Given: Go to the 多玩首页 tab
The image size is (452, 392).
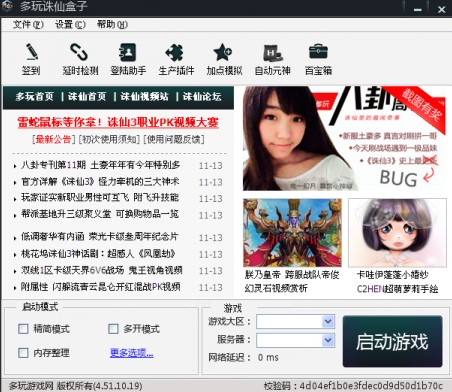Looking at the screenshot, I should click(34, 97).
